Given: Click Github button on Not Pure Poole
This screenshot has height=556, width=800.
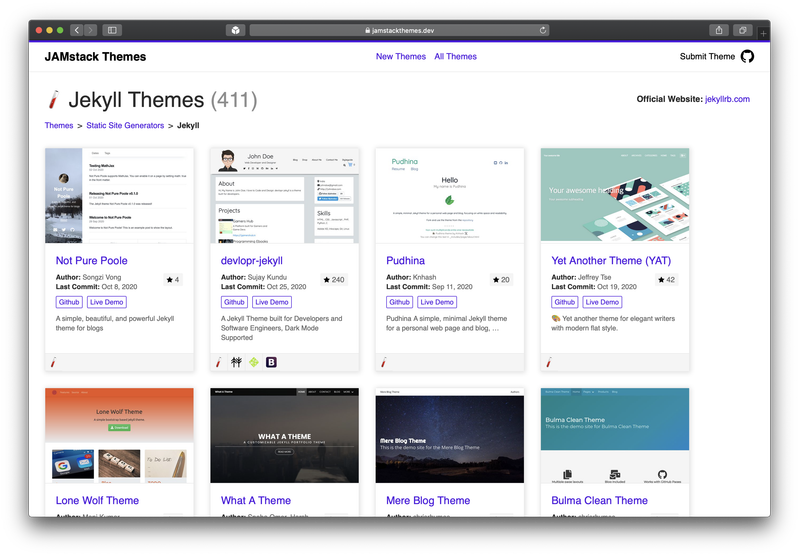Looking at the screenshot, I should click(69, 302).
